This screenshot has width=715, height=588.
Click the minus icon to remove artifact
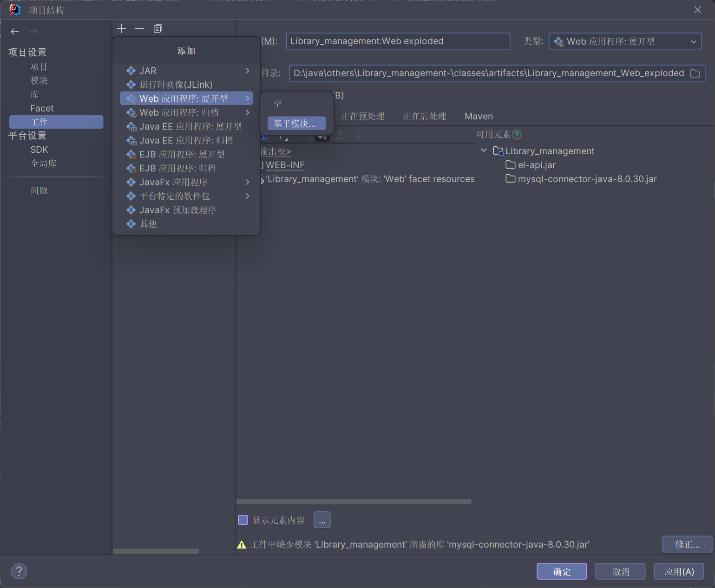tap(139, 29)
